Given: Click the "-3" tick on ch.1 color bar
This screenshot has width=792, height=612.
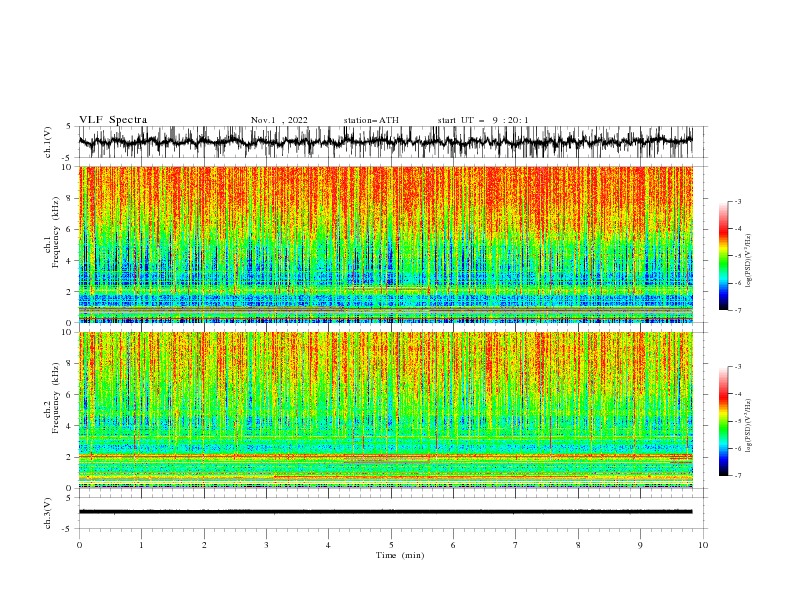Looking at the screenshot, I should pyautogui.click(x=737, y=201).
